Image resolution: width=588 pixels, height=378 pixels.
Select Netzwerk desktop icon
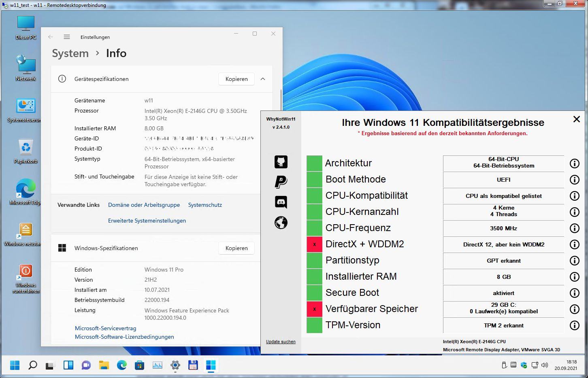click(x=26, y=68)
